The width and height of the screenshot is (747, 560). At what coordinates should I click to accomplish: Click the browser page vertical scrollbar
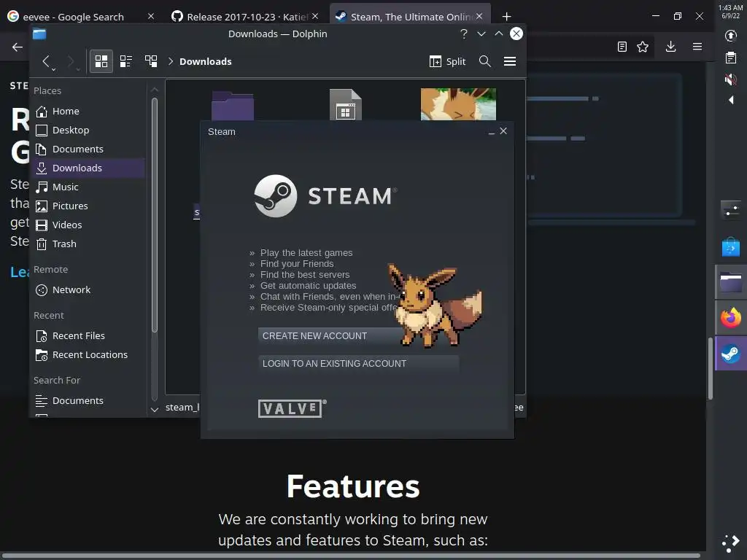(711, 368)
